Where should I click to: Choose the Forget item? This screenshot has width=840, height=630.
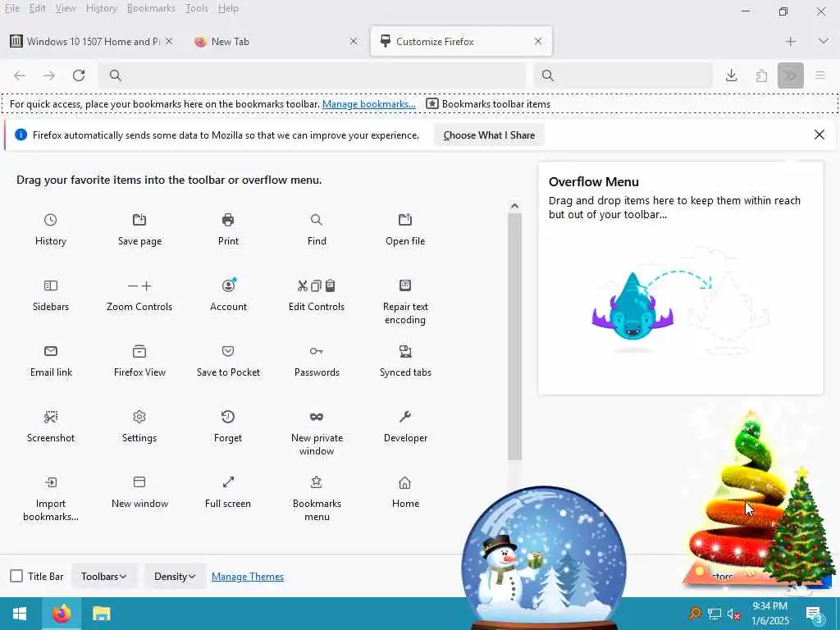pyautogui.click(x=228, y=427)
